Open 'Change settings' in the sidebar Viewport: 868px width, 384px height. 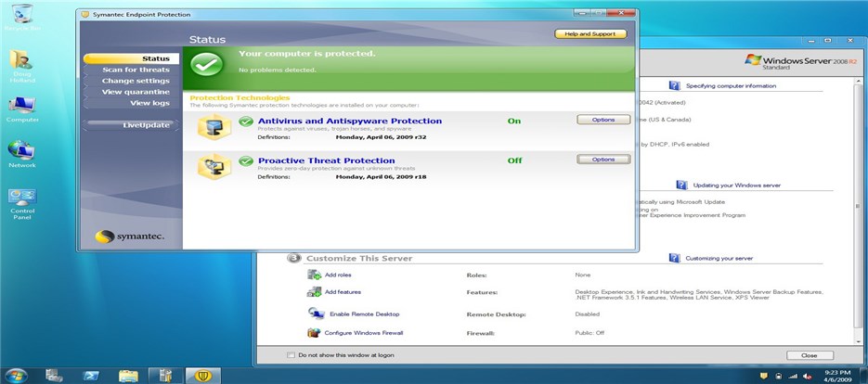click(136, 81)
